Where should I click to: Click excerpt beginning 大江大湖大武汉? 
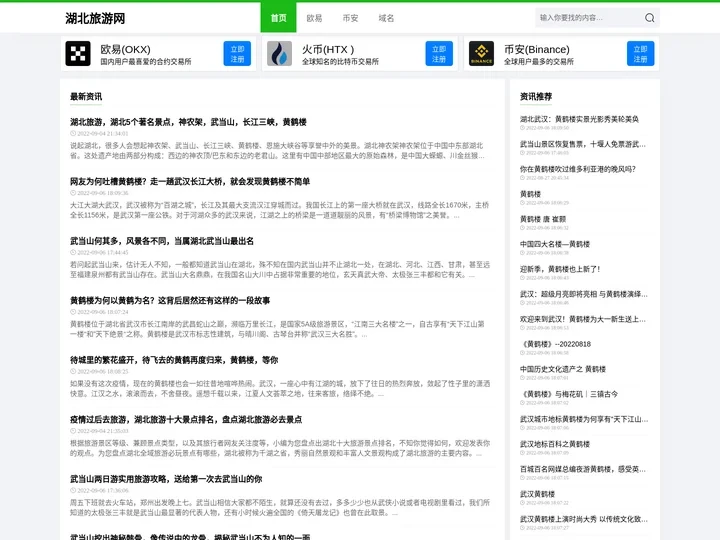pyautogui.click(x=279, y=210)
